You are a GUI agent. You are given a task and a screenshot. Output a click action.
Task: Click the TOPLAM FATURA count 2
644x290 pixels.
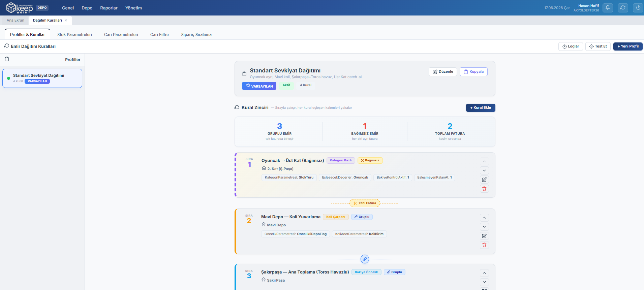[x=450, y=126]
